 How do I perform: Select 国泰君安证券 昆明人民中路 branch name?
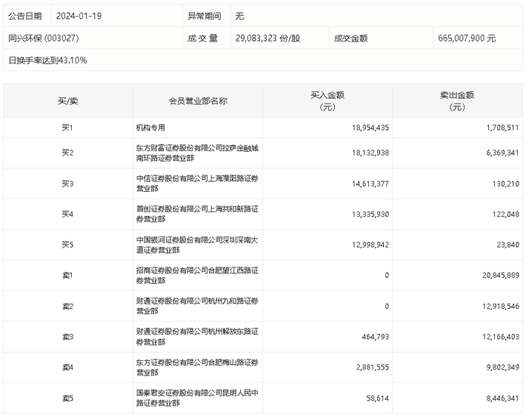[x=197, y=398]
